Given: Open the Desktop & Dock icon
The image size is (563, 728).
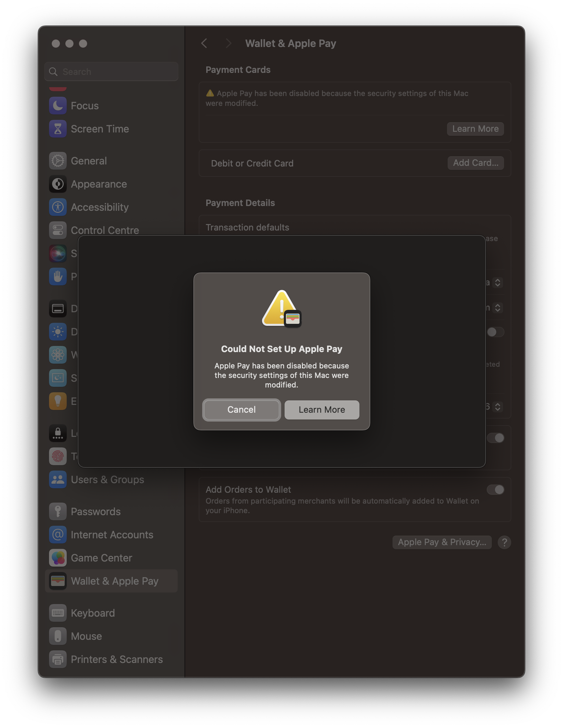Looking at the screenshot, I should pos(58,308).
